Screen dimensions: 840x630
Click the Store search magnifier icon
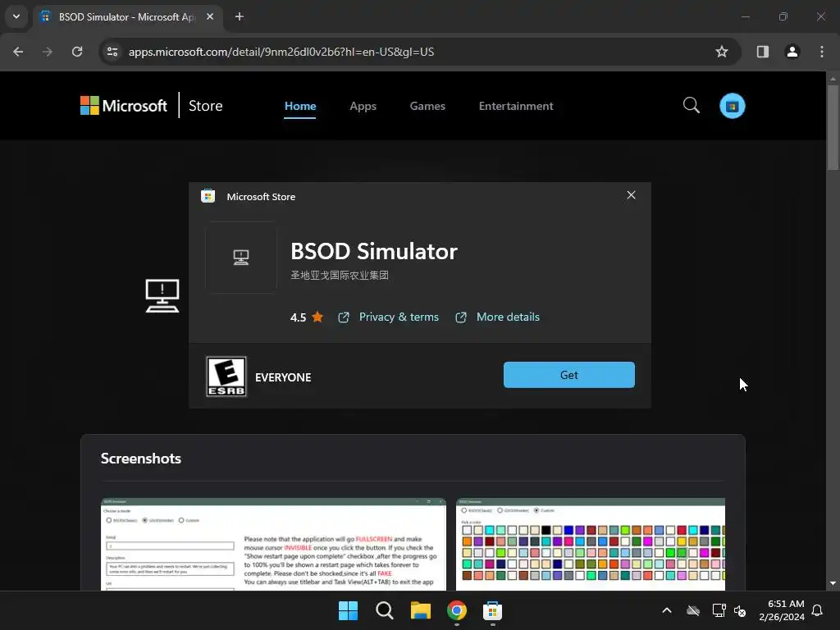[x=691, y=106]
